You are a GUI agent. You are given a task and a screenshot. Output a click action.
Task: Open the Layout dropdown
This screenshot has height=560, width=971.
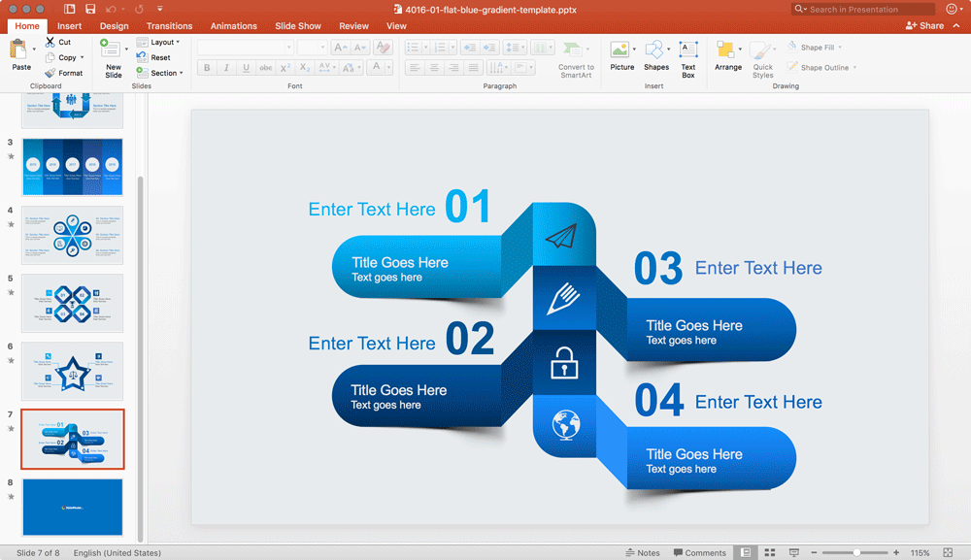pyautogui.click(x=160, y=42)
